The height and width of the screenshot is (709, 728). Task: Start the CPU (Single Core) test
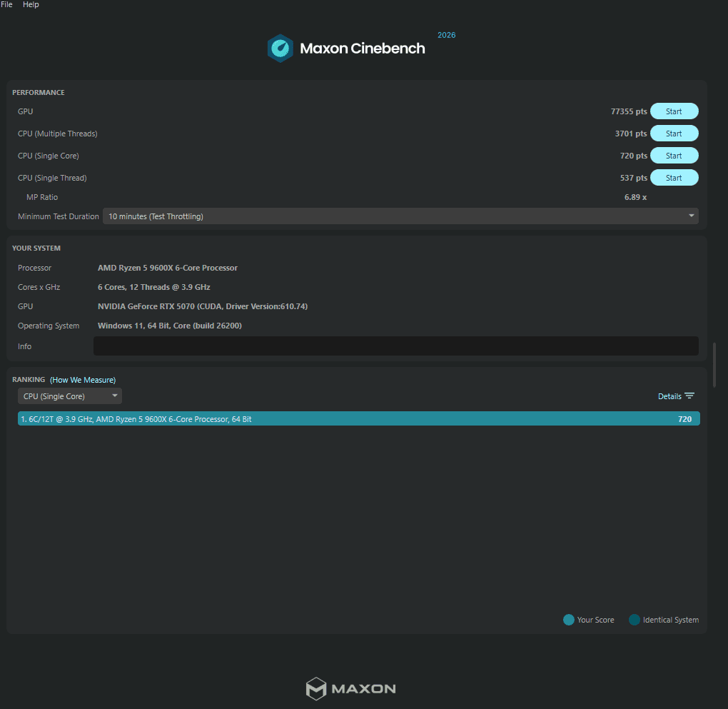pyautogui.click(x=674, y=156)
